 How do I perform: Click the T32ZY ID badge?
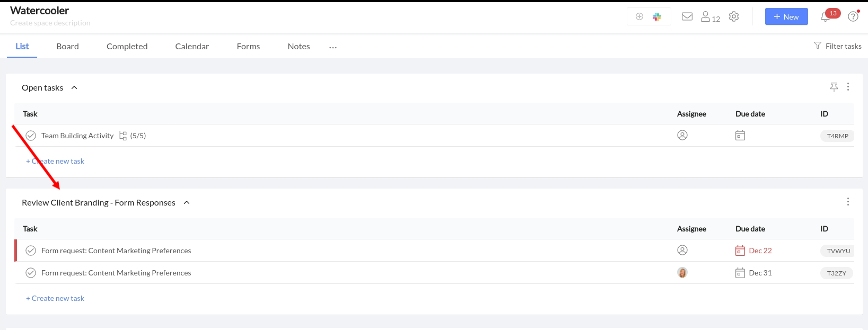[836, 273]
